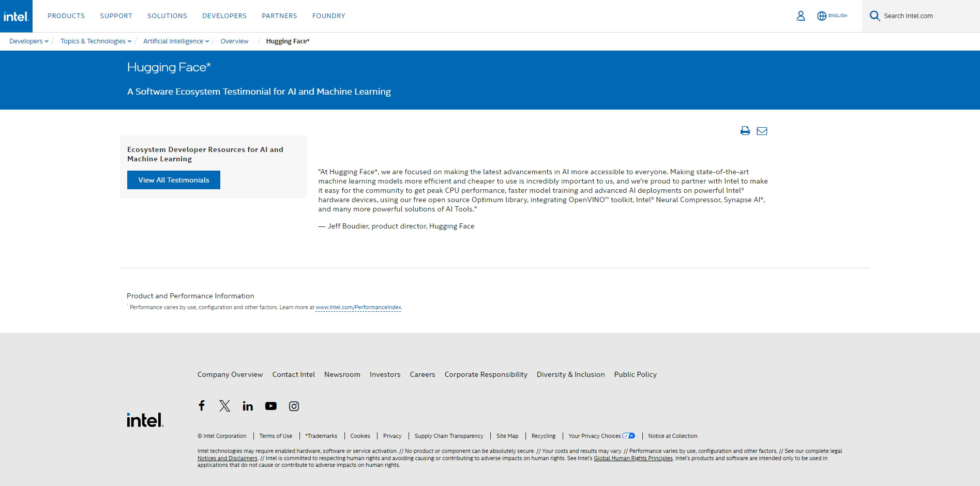Open Intel's Instagram icon
980x486 pixels.
click(294, 406)
